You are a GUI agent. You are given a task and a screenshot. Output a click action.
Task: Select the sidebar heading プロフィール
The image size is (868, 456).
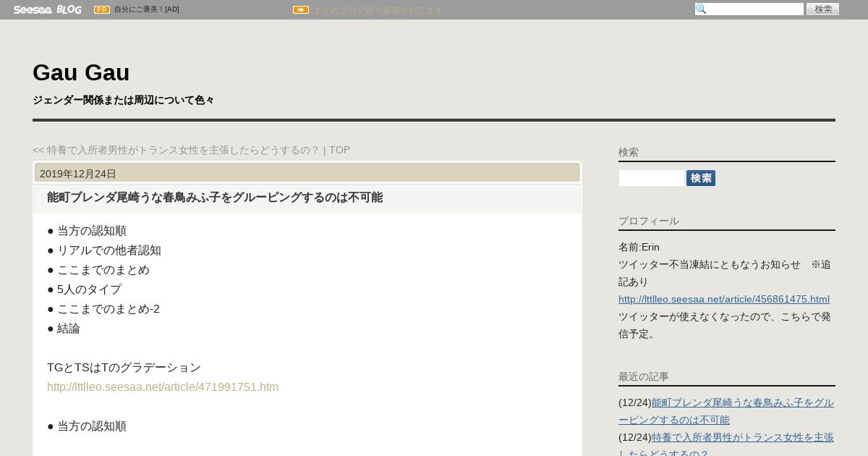(649, 221)
